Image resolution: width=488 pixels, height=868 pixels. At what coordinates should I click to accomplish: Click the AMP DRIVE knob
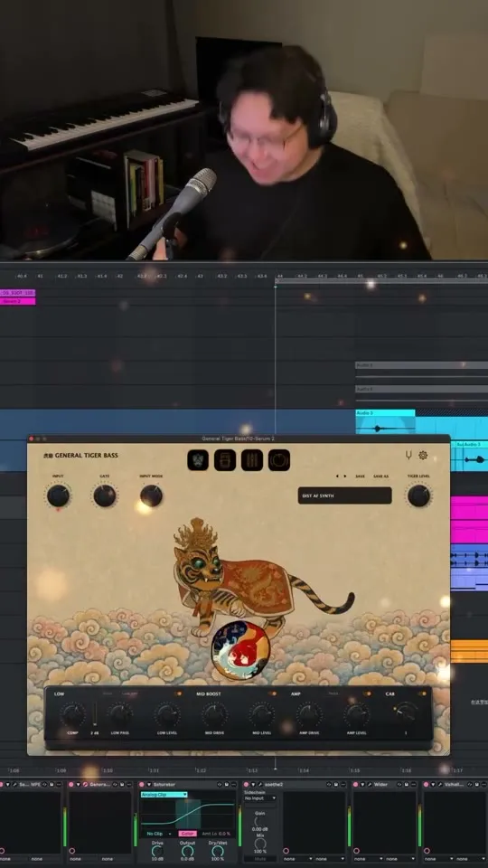click(309, 714)
